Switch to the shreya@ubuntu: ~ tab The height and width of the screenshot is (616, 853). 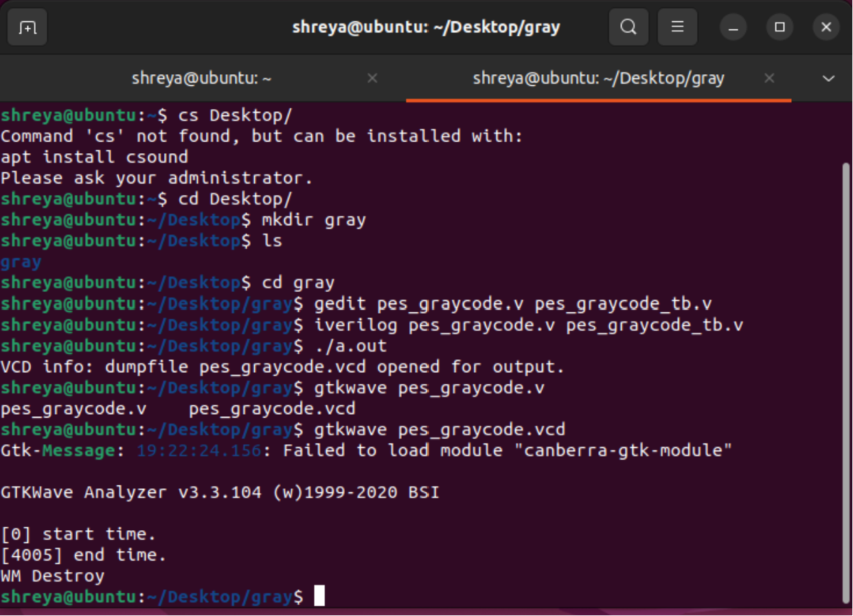202,78
